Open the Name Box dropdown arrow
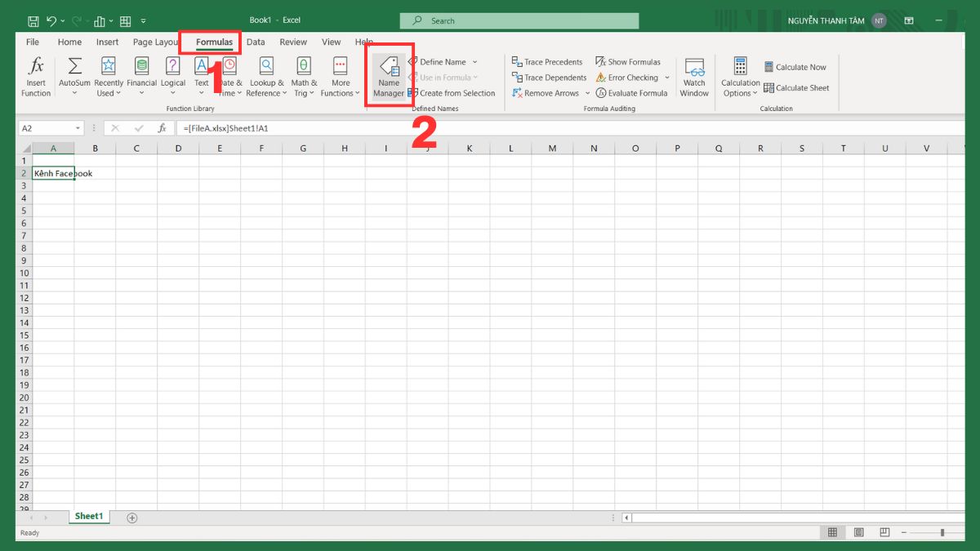 [x=78, y=128]
